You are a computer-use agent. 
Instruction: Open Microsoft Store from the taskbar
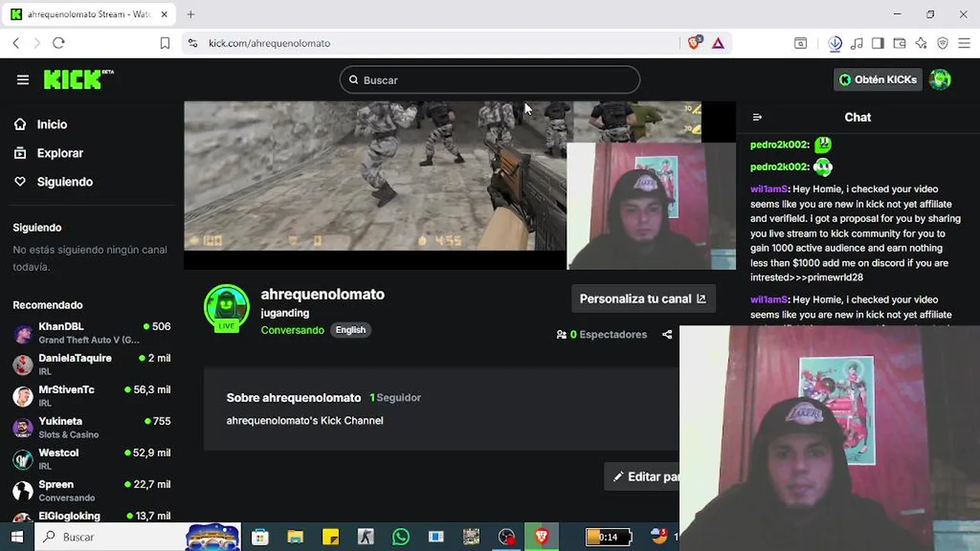[x=260, y=537]
